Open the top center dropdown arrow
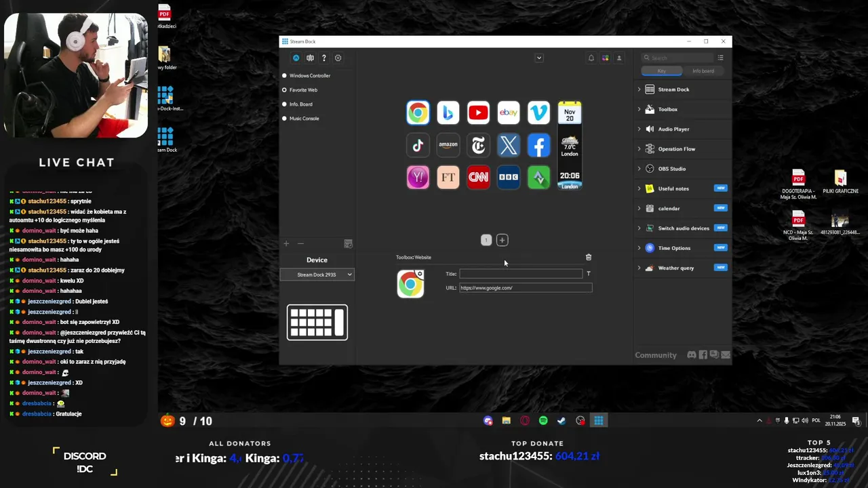The height and width of the screenshot is (488, 868). coord(539,58)
